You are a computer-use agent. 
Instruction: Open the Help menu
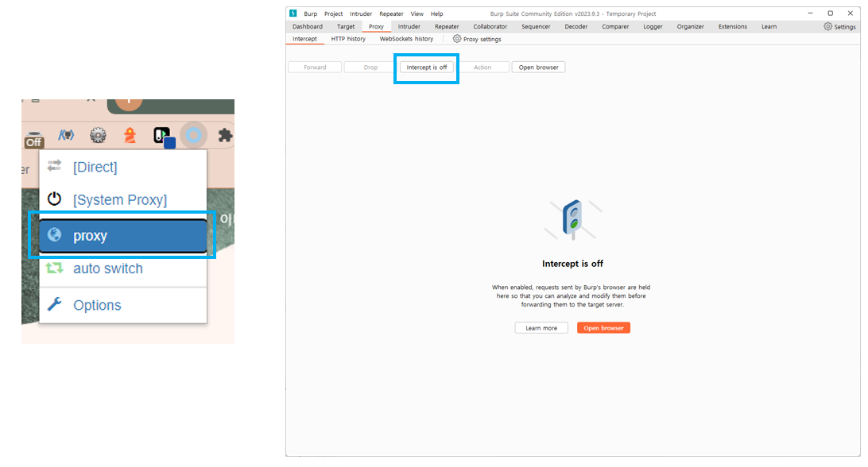point(436,14)
